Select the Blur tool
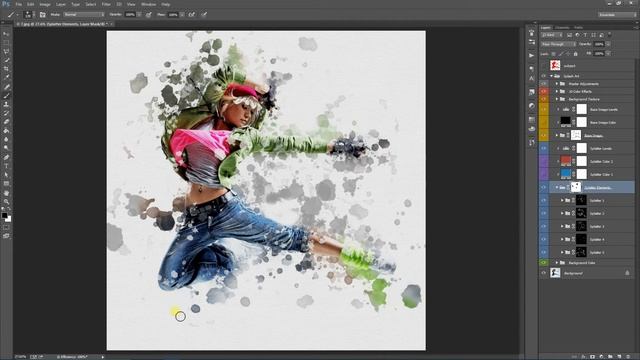The image size is (640, 360). [6, 139]
